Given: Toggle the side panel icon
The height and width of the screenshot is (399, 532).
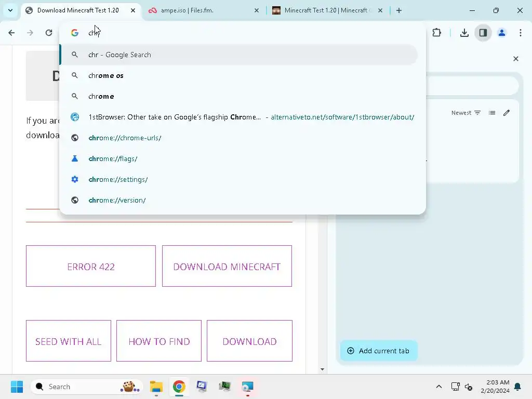Looking at the screenshot, I should [483, 33].
